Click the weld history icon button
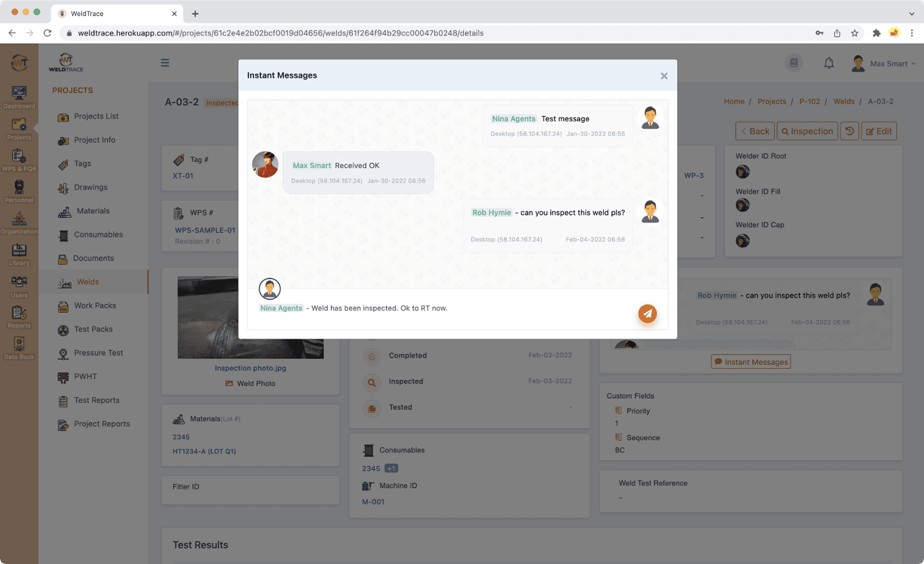The image size is (924, 564). [850, 131]
